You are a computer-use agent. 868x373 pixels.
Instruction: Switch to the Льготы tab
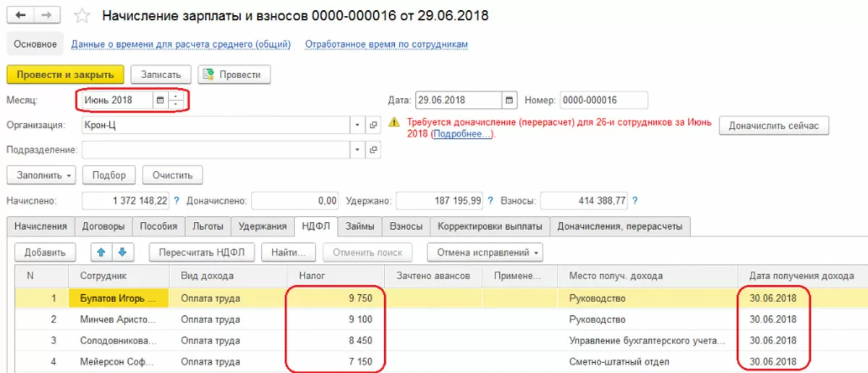[208, 226]
